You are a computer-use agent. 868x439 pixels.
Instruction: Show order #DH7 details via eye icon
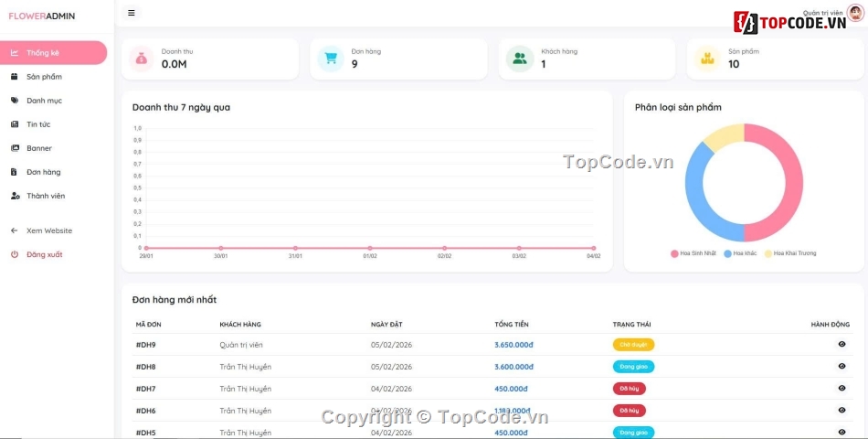(842, 389)
